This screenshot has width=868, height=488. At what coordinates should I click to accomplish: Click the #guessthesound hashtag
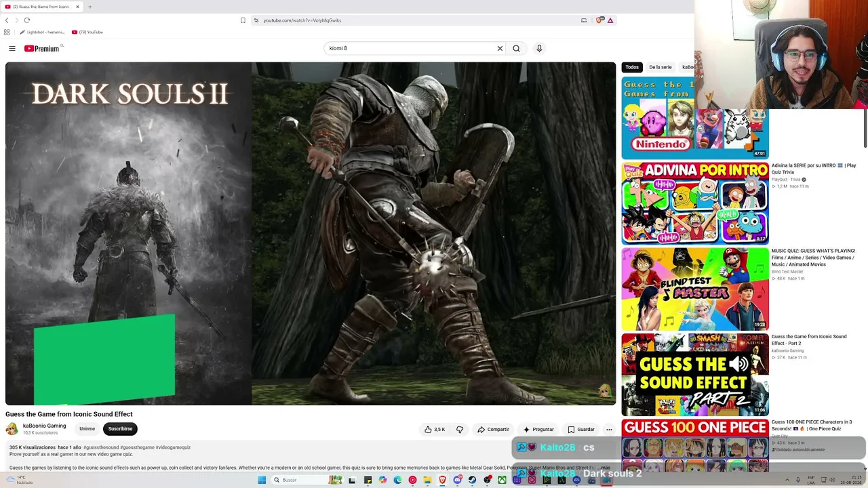[101, 447]
